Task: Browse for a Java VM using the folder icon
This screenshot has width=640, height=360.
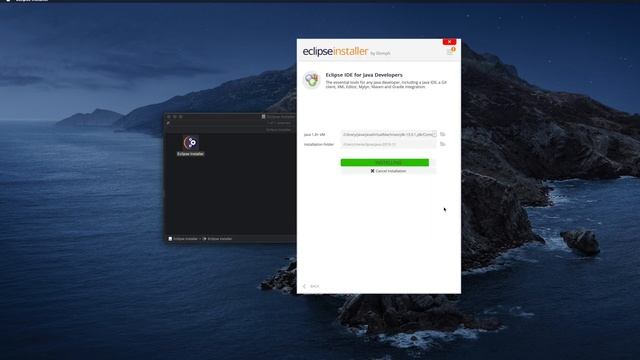Action: tap(442, 134)
